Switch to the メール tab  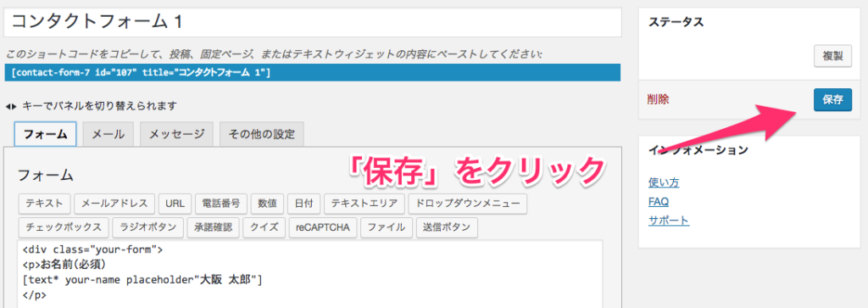tap(108, 134)
